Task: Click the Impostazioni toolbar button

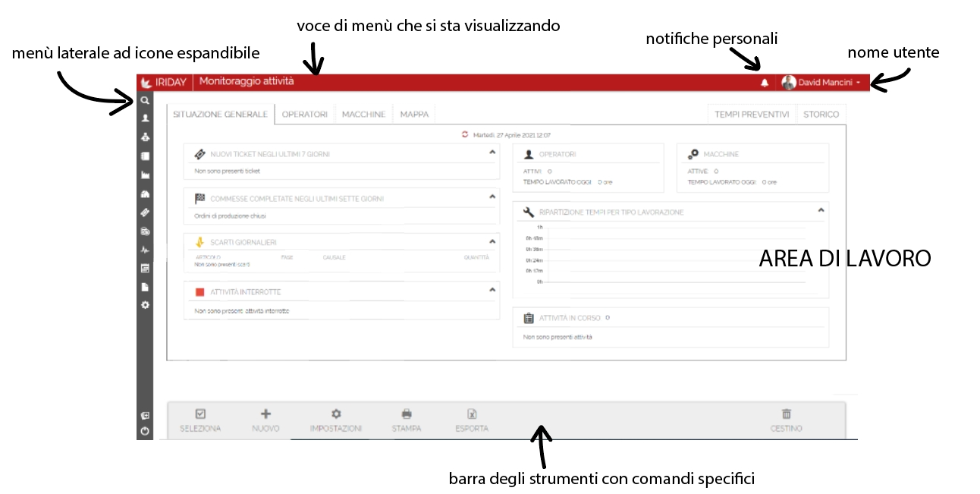Action: (x=336, y=420)
